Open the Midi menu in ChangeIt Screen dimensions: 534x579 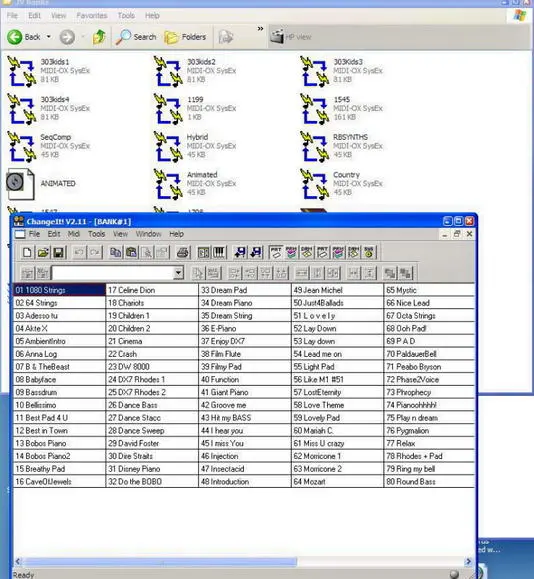click(x=73, y=234)
